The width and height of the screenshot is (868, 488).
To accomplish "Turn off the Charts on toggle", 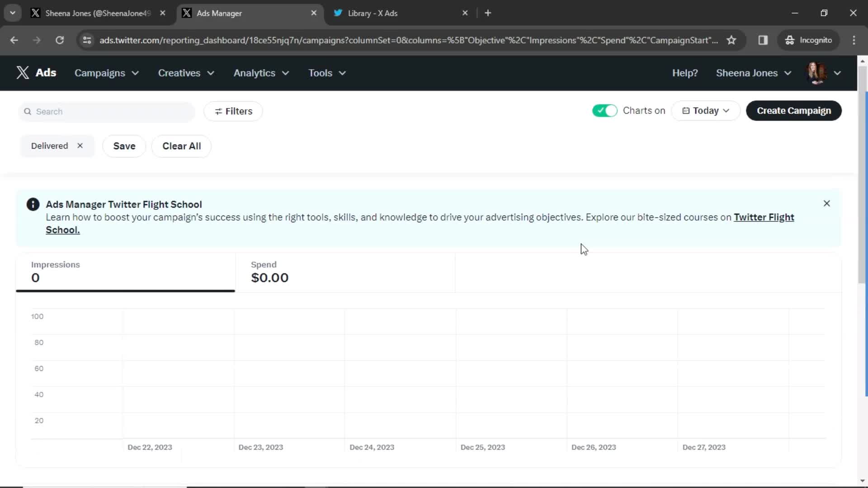I will pos(604,111).
